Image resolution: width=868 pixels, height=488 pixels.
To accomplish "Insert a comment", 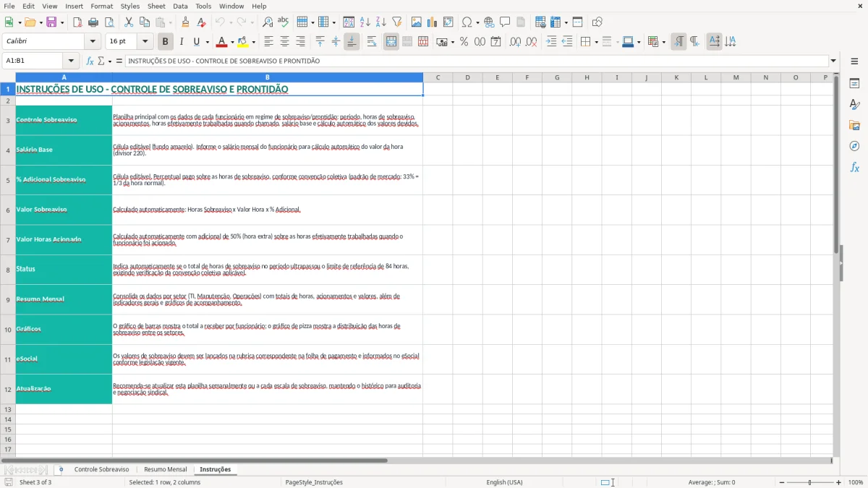I will [x=505, y=22].
